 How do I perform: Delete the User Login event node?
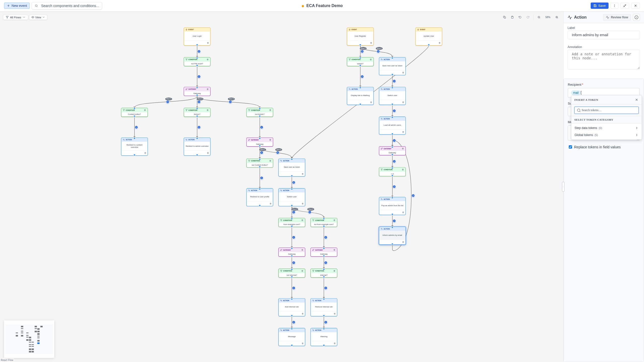[208, 43]
